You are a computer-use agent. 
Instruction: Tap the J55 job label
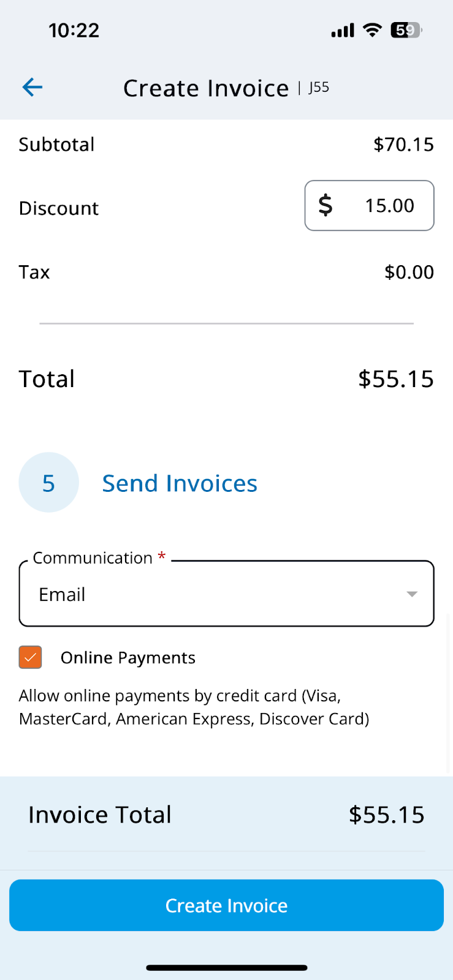pyautogui.click(x=319, y=88)
